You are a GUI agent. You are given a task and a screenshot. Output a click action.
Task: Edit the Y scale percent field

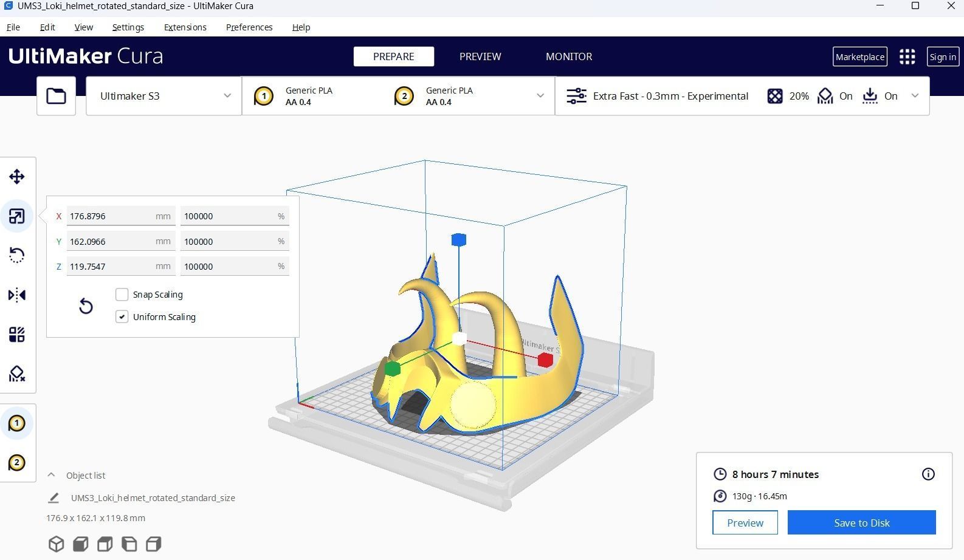coord(235,242)
